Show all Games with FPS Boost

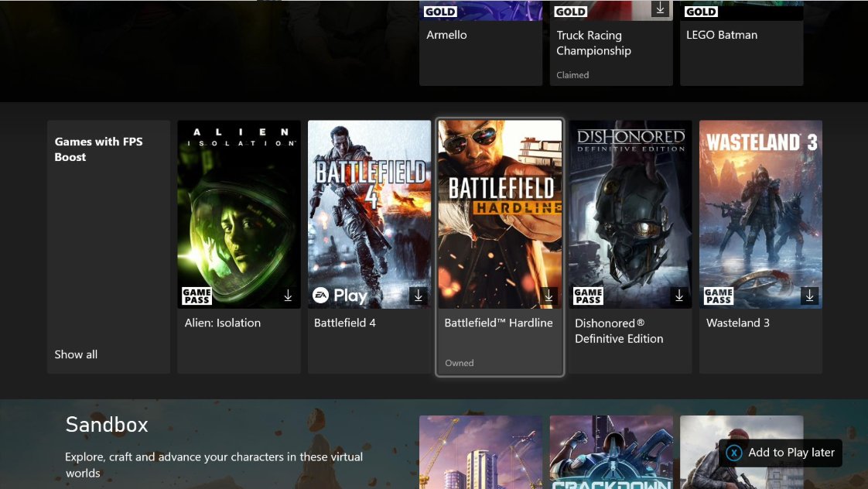pos(76,354)
